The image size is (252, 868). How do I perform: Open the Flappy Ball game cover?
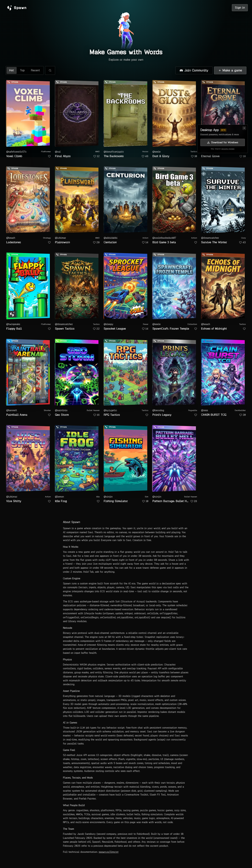pos(28,286)
